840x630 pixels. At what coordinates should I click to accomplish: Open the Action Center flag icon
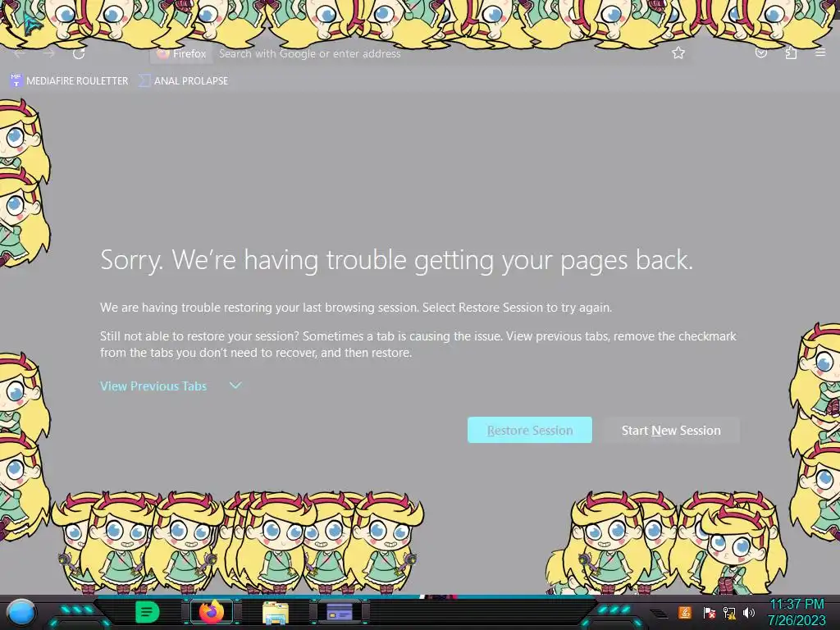pos(709,612)
